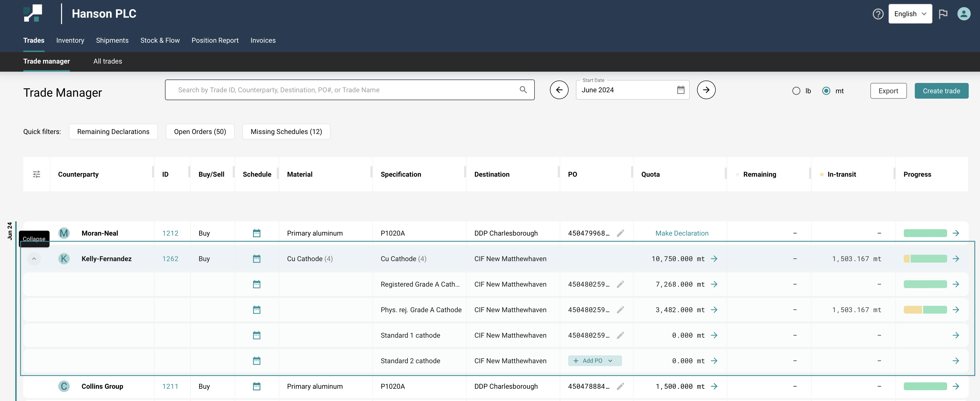Click Phys. rej. Grade A Cathode progress bar
This screenshot has width=980, height=401.
point(925,310)
